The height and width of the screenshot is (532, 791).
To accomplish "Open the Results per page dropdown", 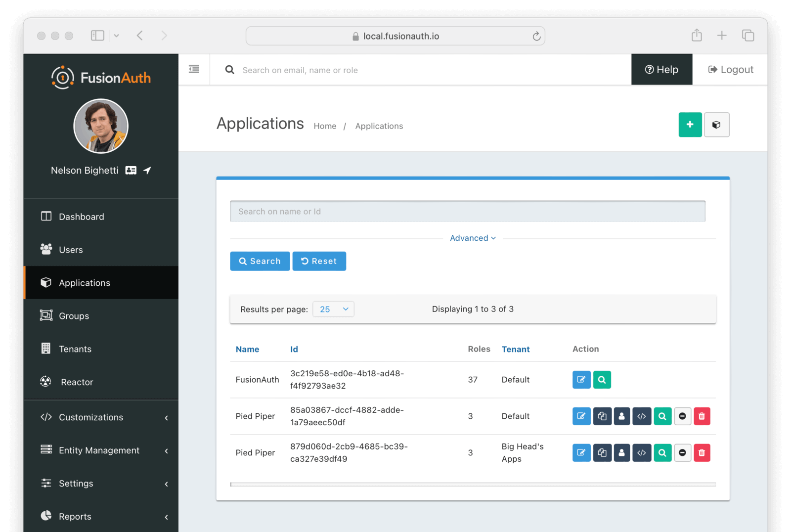I will tap(334, 309).
